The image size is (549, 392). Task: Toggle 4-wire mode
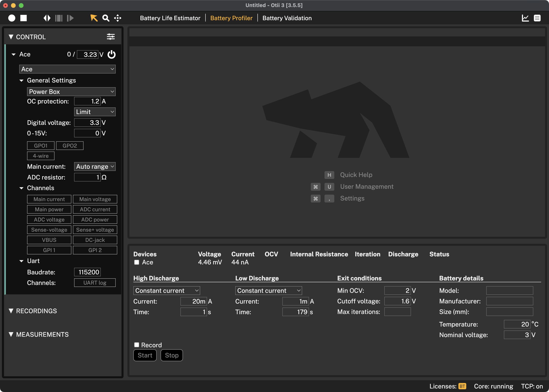click(x=41, y=156)
